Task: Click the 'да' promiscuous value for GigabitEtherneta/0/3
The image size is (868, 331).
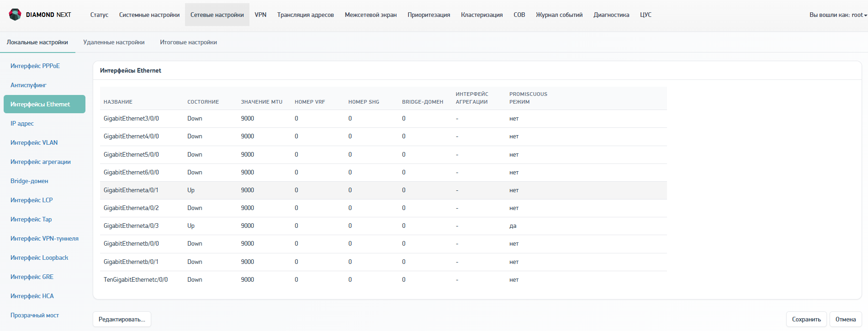Action: [x=513, y=226]
